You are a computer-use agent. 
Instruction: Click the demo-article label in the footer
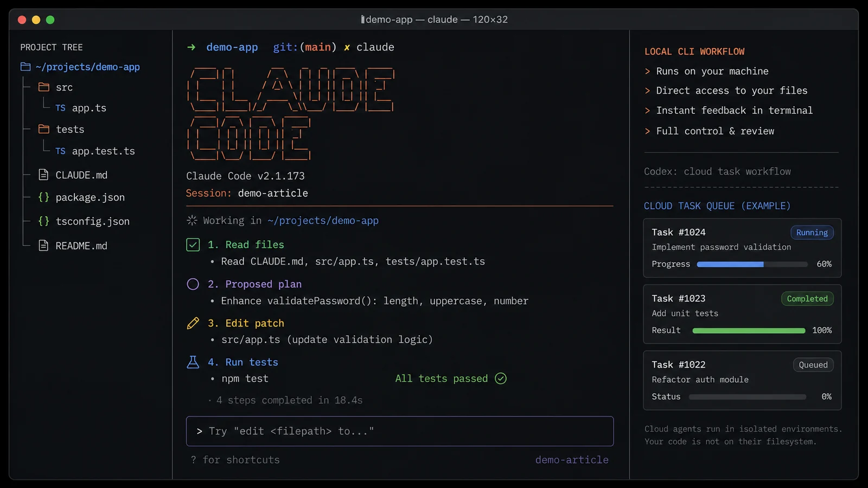pos(572,460)
